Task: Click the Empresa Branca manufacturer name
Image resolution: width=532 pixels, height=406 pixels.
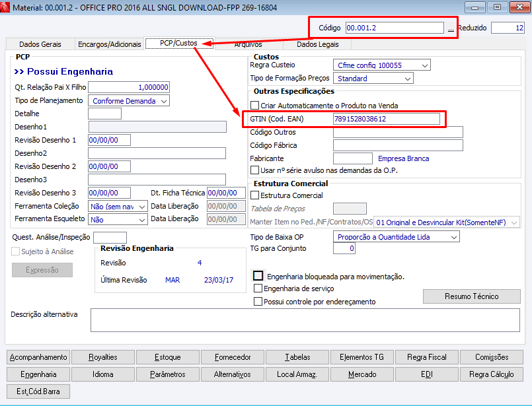Action: (403, 158)
